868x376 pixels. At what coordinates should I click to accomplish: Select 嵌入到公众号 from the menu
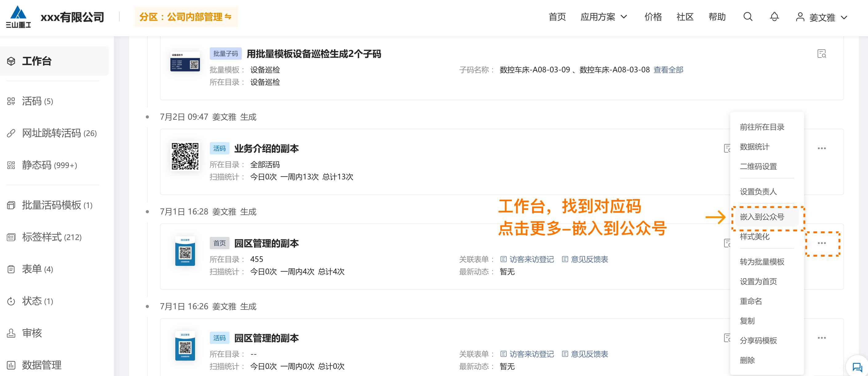point(762,217)
